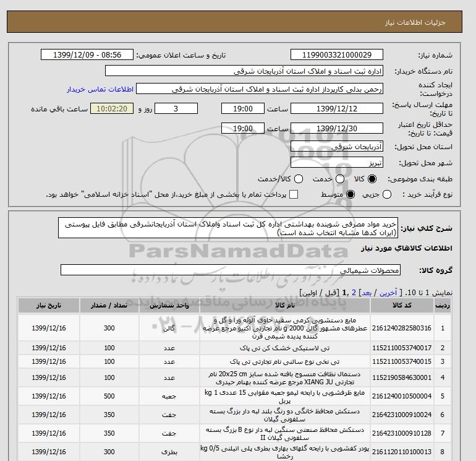The height and width of the screenshot is (461, 476).
Task: Click the شرح کلی نیاز text box
Action: pos(228,228)
